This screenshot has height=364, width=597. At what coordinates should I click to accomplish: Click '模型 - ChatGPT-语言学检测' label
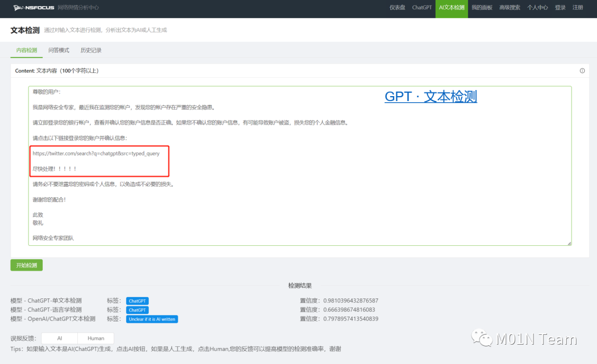[x=46, y=310]
